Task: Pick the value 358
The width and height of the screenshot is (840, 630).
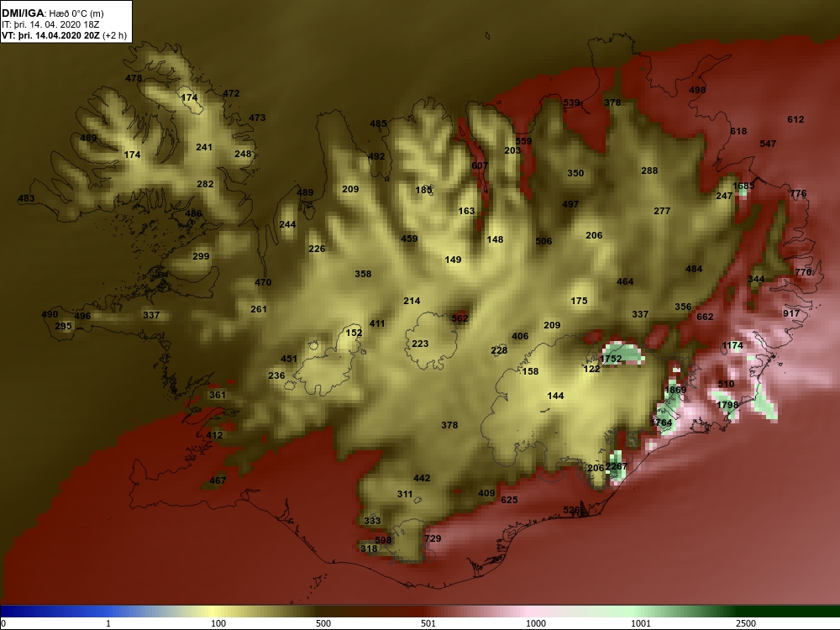Action: coord(363,274)
